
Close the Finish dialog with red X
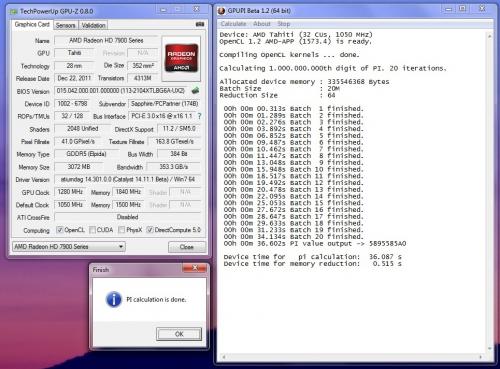pos(195,268)
